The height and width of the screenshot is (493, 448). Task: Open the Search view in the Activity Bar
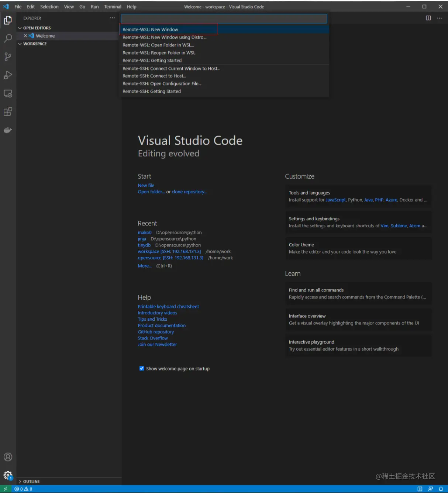coord(8,38)
